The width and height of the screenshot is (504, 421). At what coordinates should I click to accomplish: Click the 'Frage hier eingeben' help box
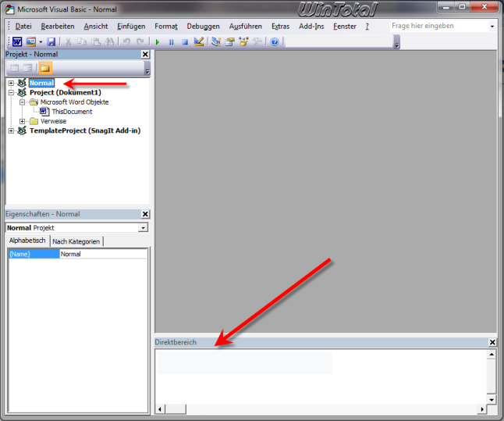pos(438,26)
